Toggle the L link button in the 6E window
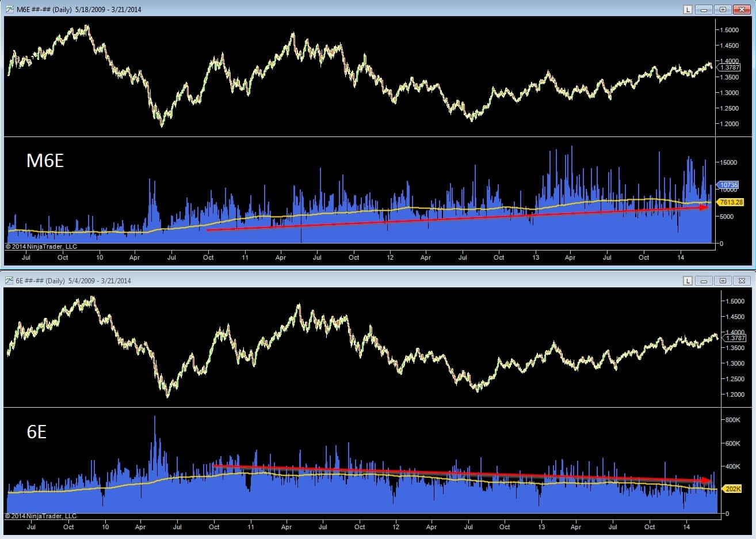 688,280
